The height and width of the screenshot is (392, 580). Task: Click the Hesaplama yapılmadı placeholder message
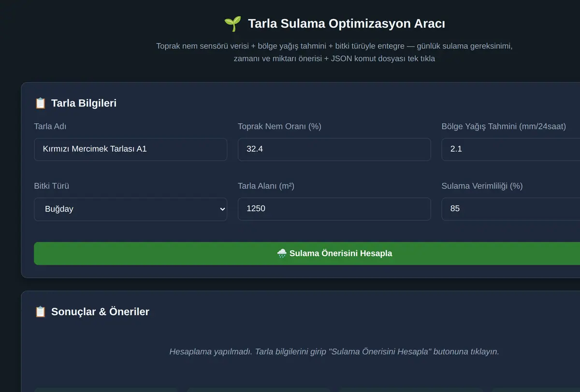tap(334, 351)
